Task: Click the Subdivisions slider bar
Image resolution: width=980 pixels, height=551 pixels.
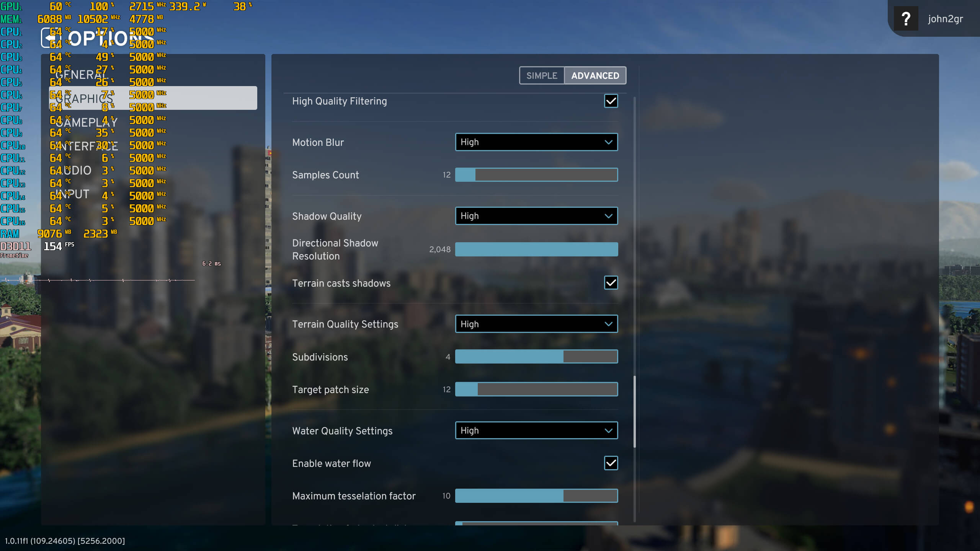Action: [536, 357]
